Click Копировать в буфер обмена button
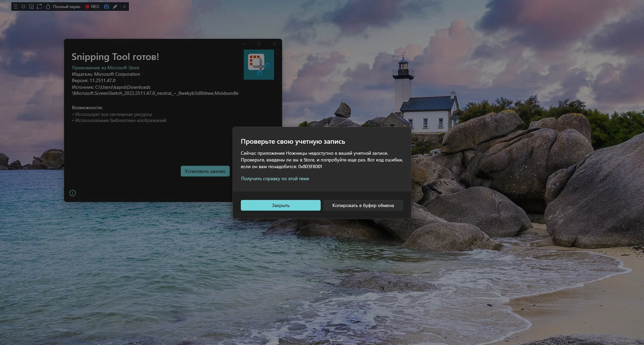The height and width of the screenshot is (345, 644). coord(363,205)
